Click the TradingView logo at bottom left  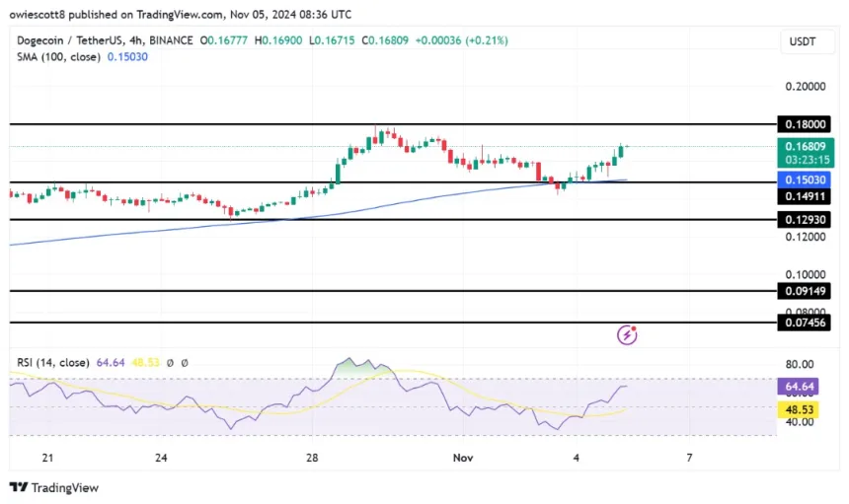[x=54, y=487]
